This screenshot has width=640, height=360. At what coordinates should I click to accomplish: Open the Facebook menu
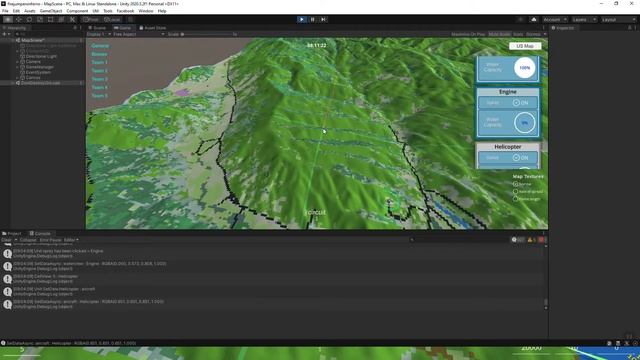[x=125, y=11]
